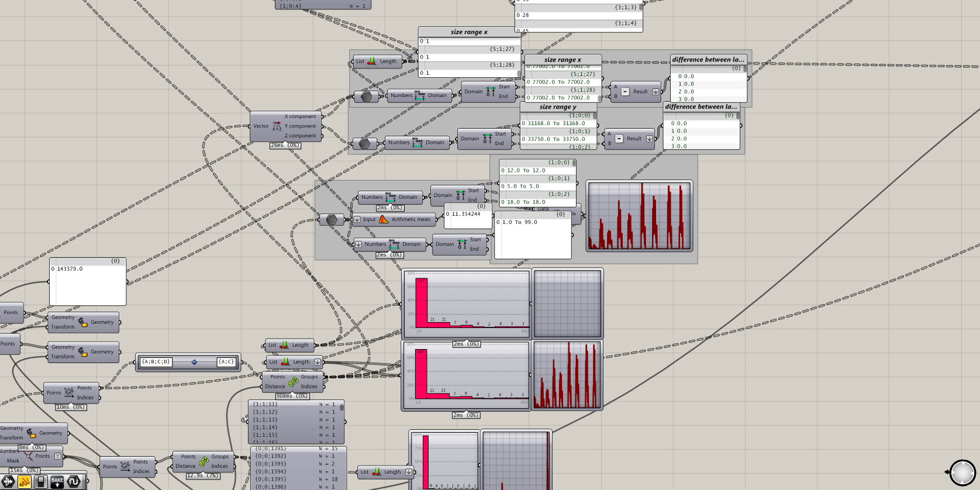Select the {1;1;13} tree path row

(296, 419)
